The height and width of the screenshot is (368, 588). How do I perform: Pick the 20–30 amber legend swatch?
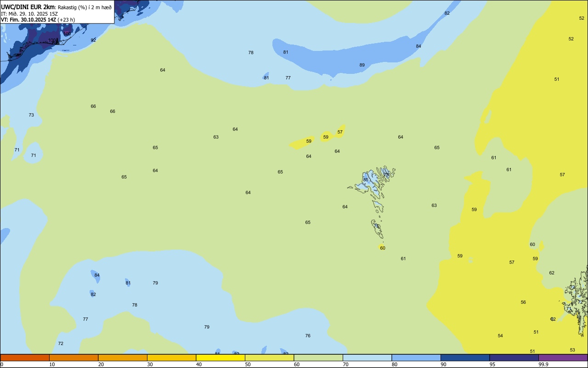(123, 357)
